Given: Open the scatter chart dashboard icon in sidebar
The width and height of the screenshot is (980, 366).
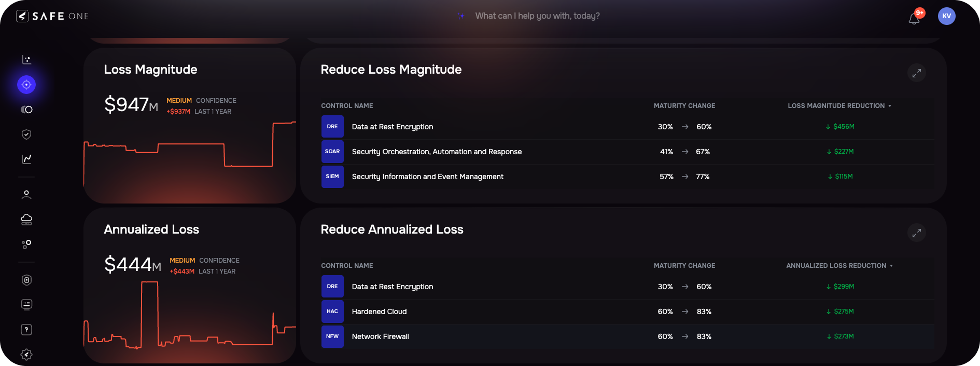Looking at the screenshot, I should coord(26,60).
